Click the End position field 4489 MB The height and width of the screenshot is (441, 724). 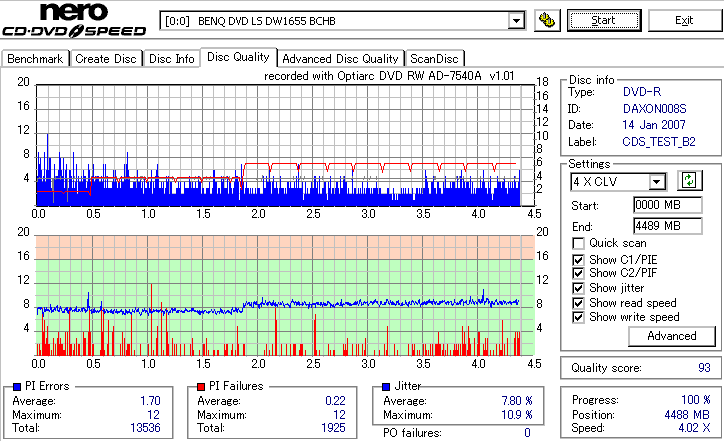tap(668, 226)
